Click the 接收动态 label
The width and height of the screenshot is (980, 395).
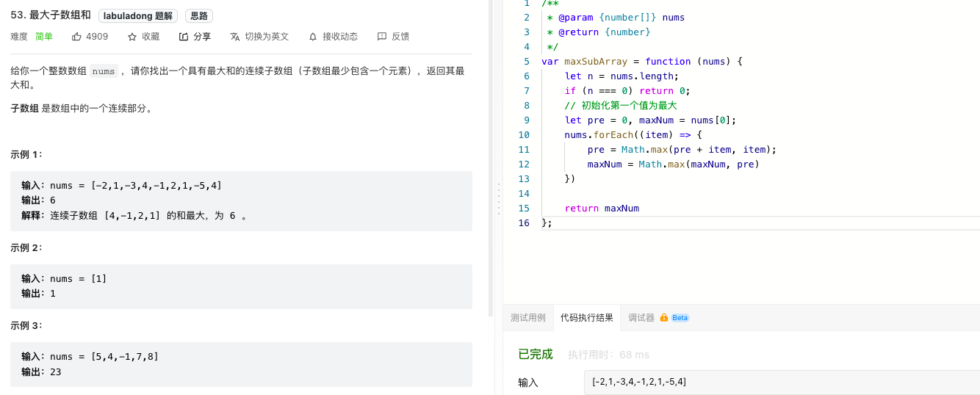pyautogui.click(x=340, y=36)
